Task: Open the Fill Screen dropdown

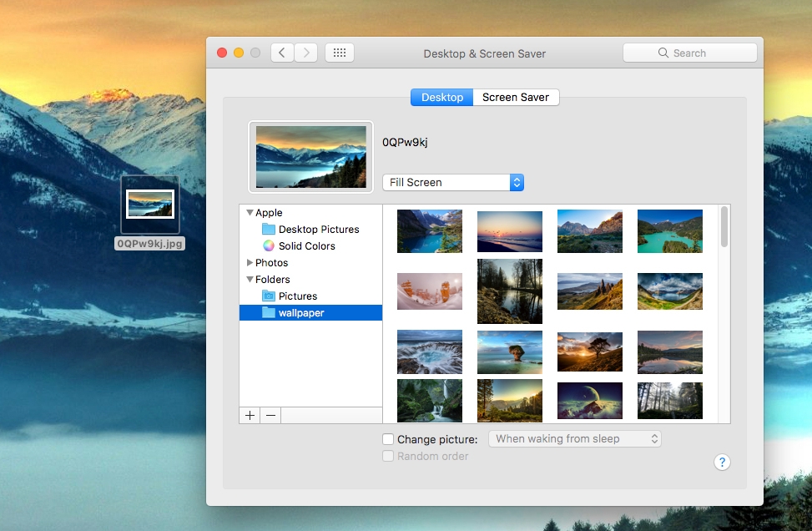Action: tap(452, 182)
